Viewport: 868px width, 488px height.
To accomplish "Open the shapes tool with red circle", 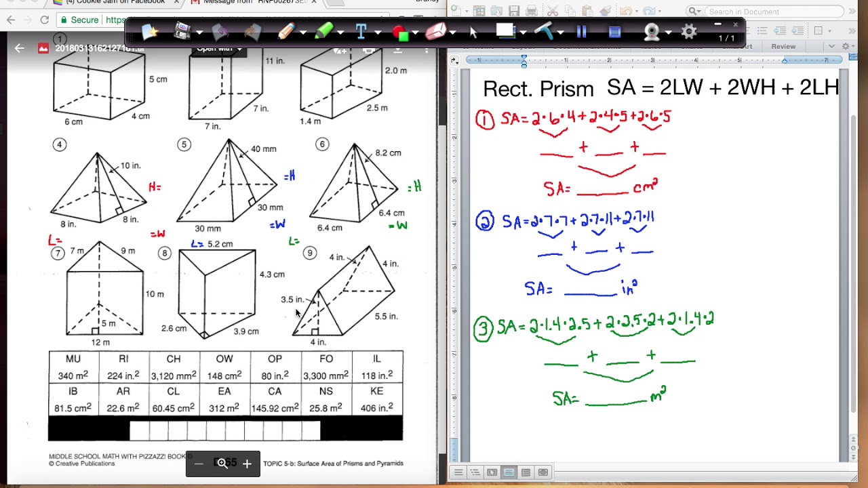I will (x=400, y=32).
